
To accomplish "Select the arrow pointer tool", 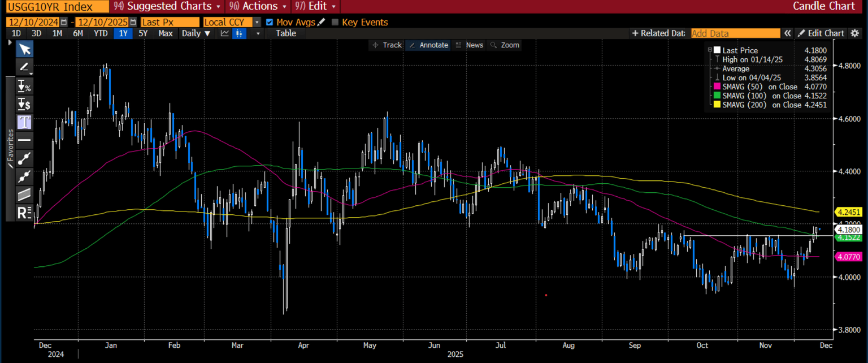I will [24, 49].
